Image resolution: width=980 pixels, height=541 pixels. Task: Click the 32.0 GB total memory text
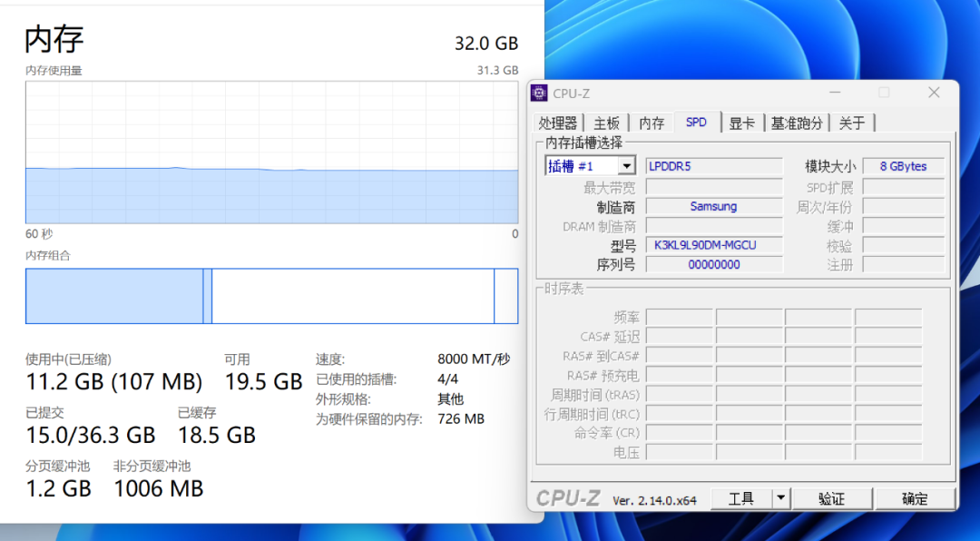point(486,44)
